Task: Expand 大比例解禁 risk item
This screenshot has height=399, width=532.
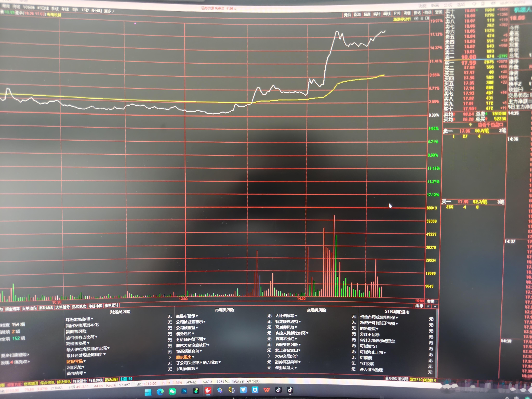Action: (286, 315)
